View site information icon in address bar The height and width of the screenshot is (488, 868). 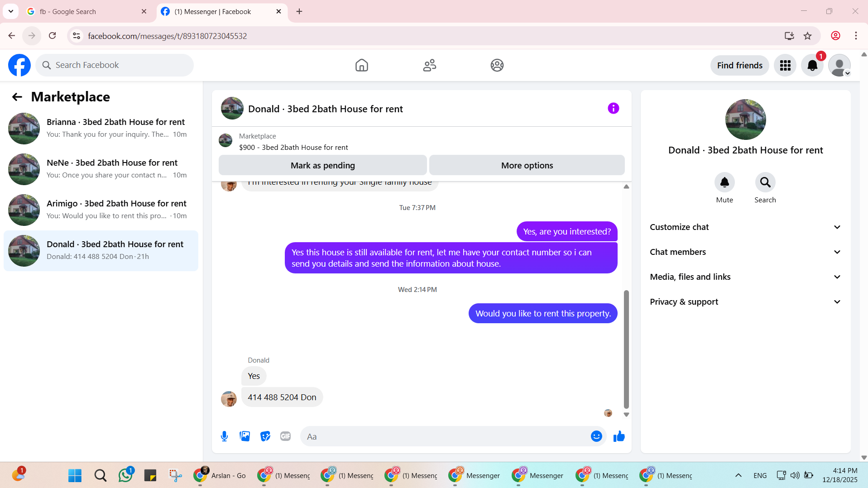(77, 36)
